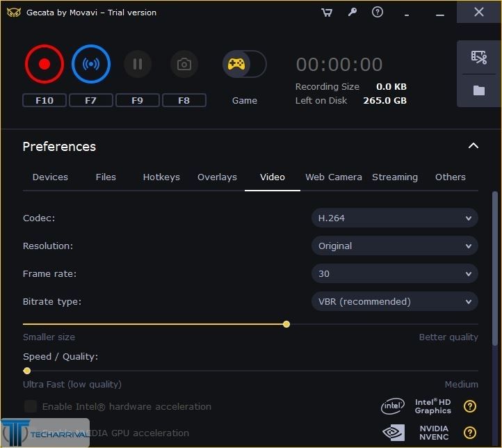Screen dimensions: 502x448
Task: Click the NVIDIA logo icon
Action: coord(394,433)
